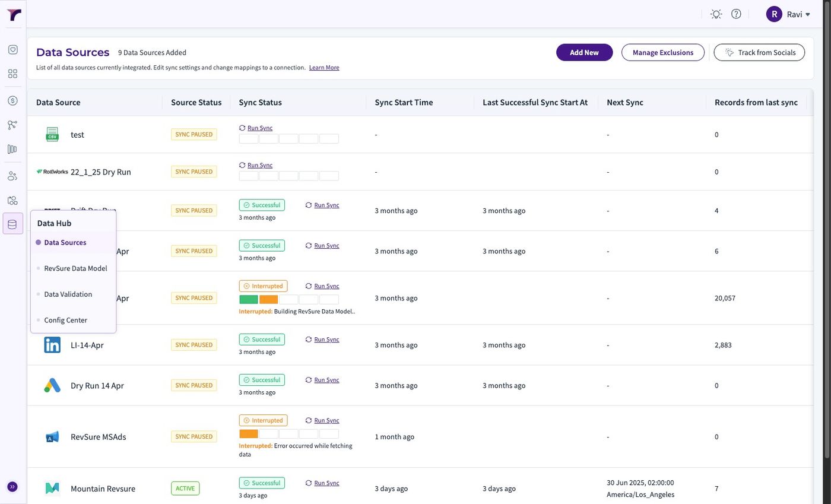
Task: Select Config Center menu item
Action: pyautogui.click(x=65, y=320)
